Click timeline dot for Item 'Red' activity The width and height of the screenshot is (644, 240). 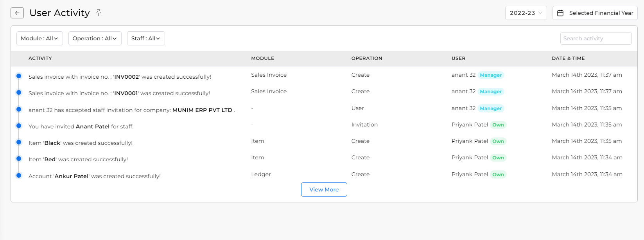click(x=19, y=159)
